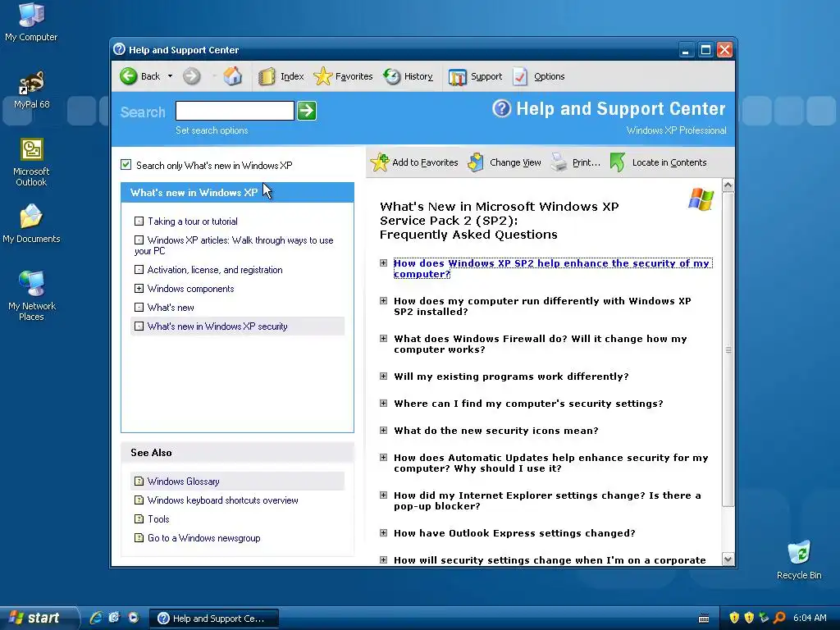The width and height of the screenshot is (840, 630).
Task: Expand the Windows components node
Action: (x=139, y=288)
